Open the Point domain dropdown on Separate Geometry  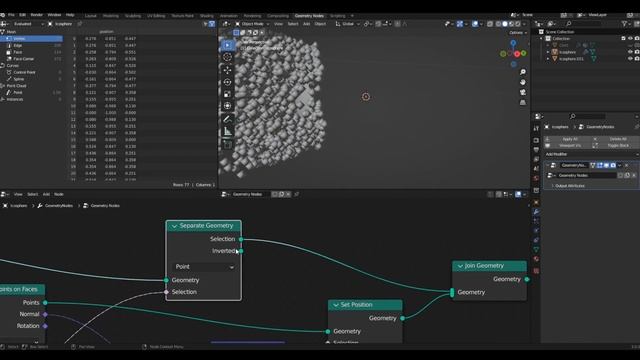coord(204,267)
